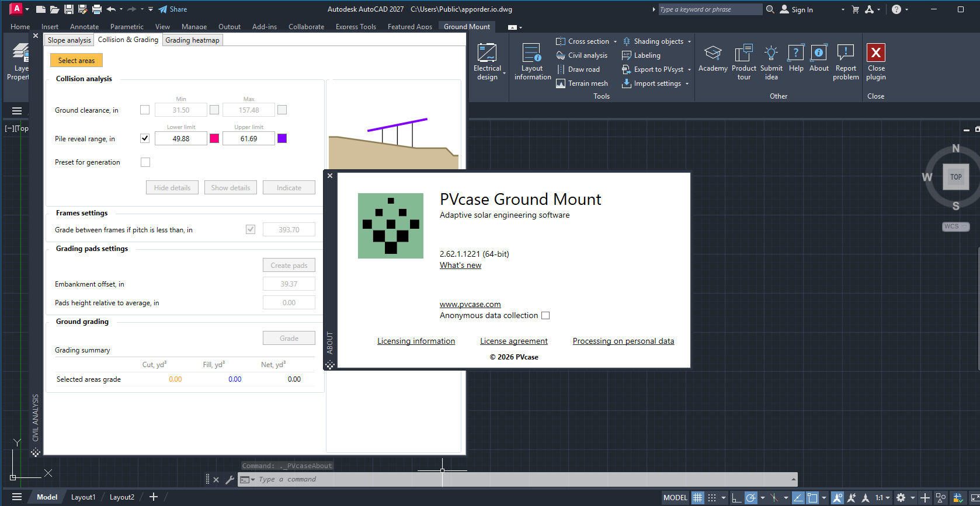Open the www.pvcase.com link
The image size is (980, 506).
470,305
